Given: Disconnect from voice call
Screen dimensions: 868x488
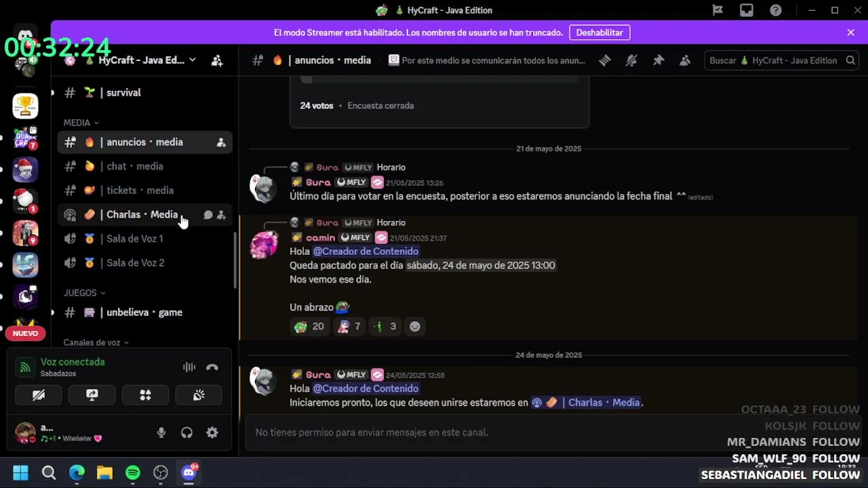Looking at the screenshot, I should point(212,367).
